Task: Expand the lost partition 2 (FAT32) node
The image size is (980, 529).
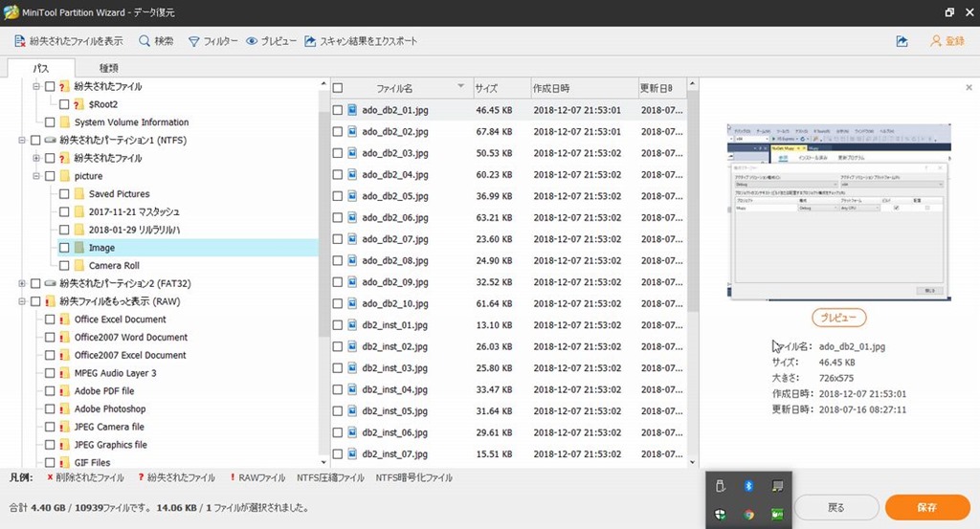Action: (21, 283)
